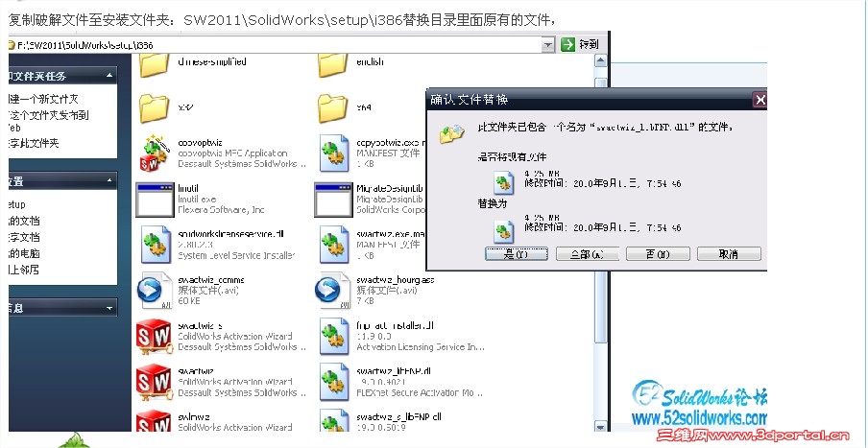
Task: Click the MigrateDesignLib file name text
Action: tap(390, 188)
